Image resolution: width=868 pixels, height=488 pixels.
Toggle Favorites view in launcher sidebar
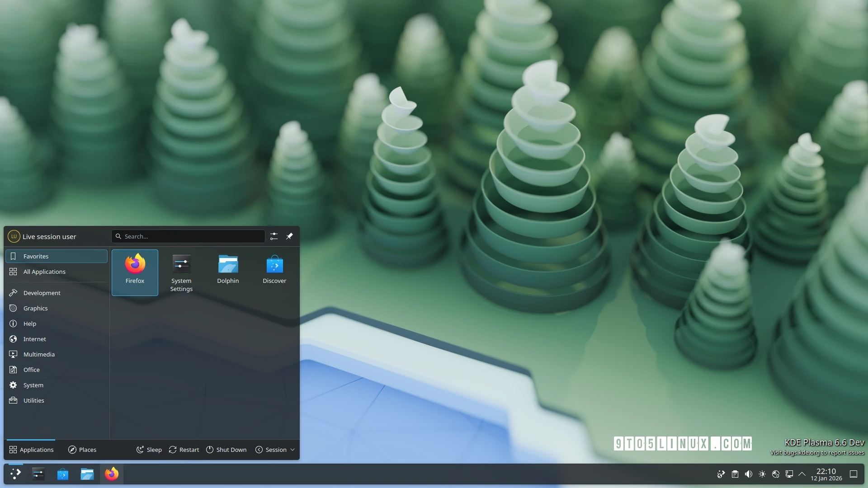(35, 256)
